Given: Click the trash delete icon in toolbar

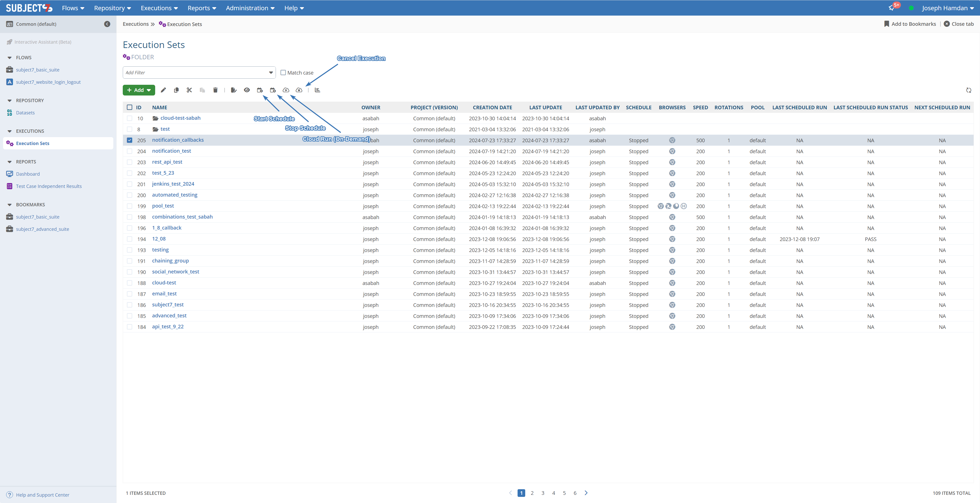Looking at the screenshot, I should tap(215, 90).
